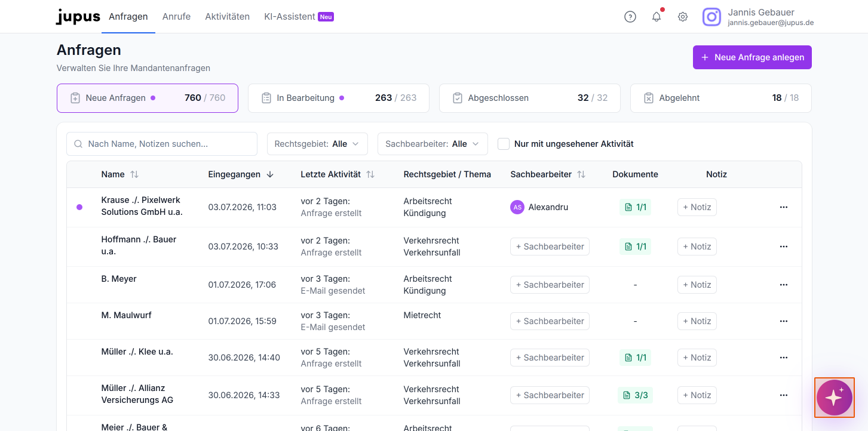Add Sachbearbeiter for Müller ./. Allianz Versicherungs AG
This screenshot has width=868, height=431.
tap(550, 395)
